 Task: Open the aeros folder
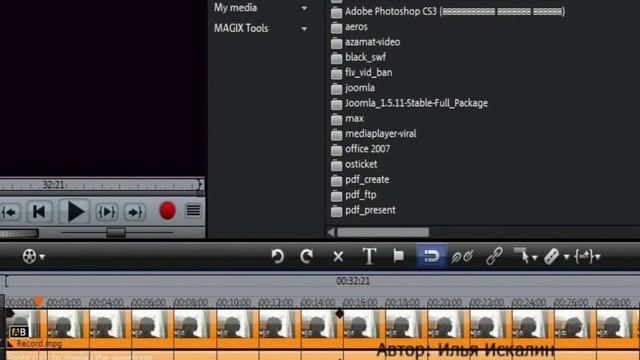349,27
